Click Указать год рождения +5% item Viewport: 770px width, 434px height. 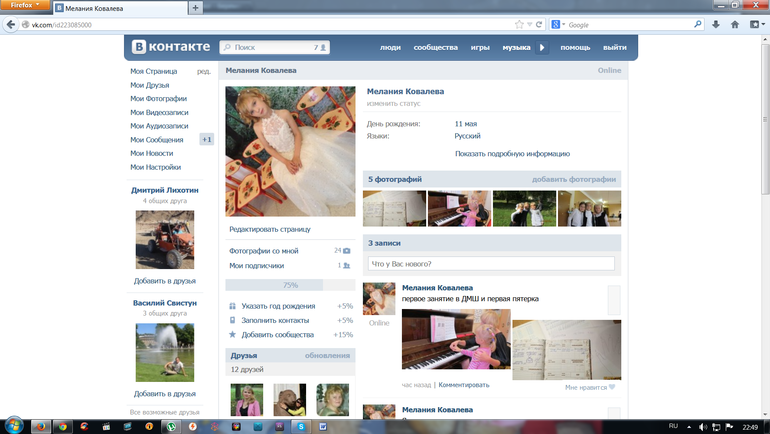291,306
